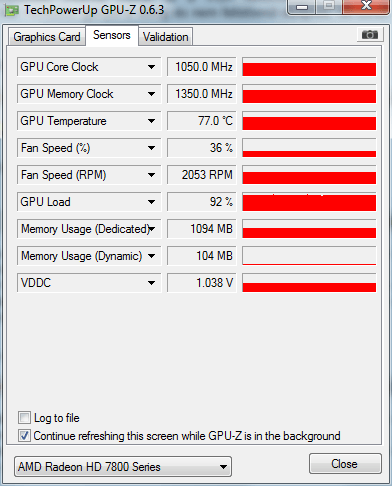Expand the GPU Load sensor dropdown
Viewport: 392px width, 486px height.
coord(152,202)
